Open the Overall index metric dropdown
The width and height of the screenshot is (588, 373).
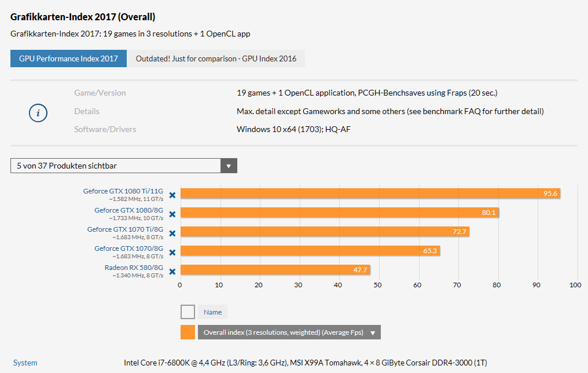289,332
